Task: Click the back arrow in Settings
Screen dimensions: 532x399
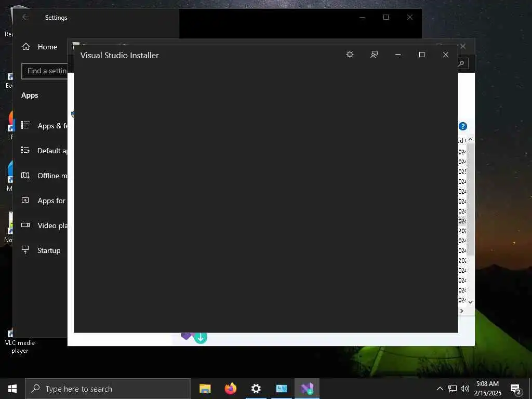Action: tap(25, 17)
